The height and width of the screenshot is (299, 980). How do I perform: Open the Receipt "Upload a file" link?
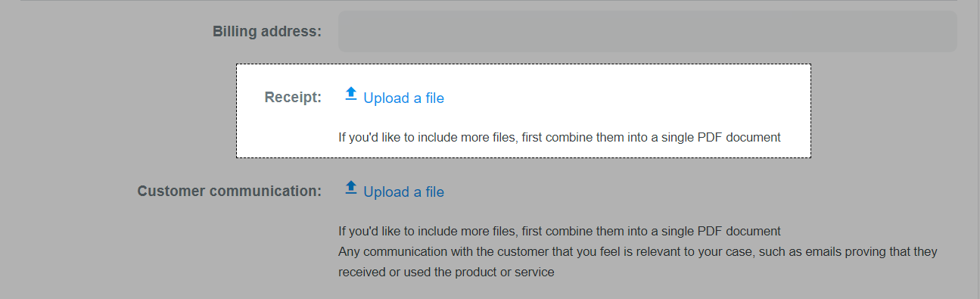pyautogui.click(x=403, y=98)
